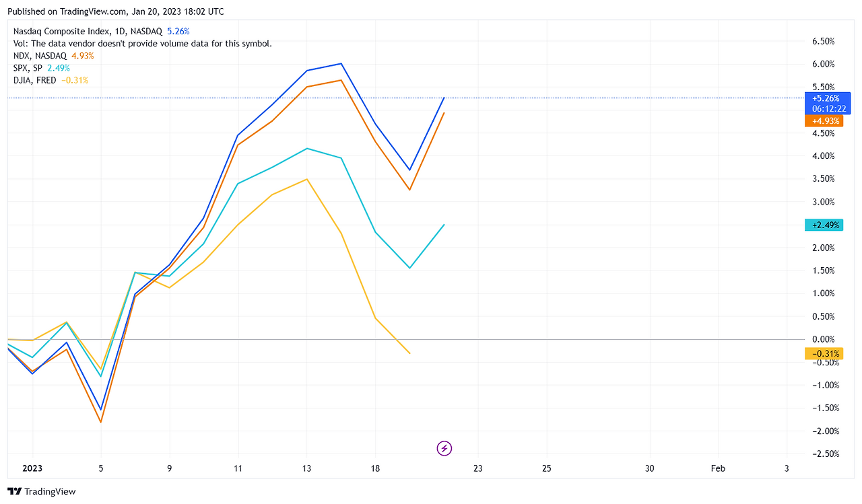The width and height of the screenshot is (862, 504).
Task: Click the 0.50% y-axis label
Action: point(824,316)
